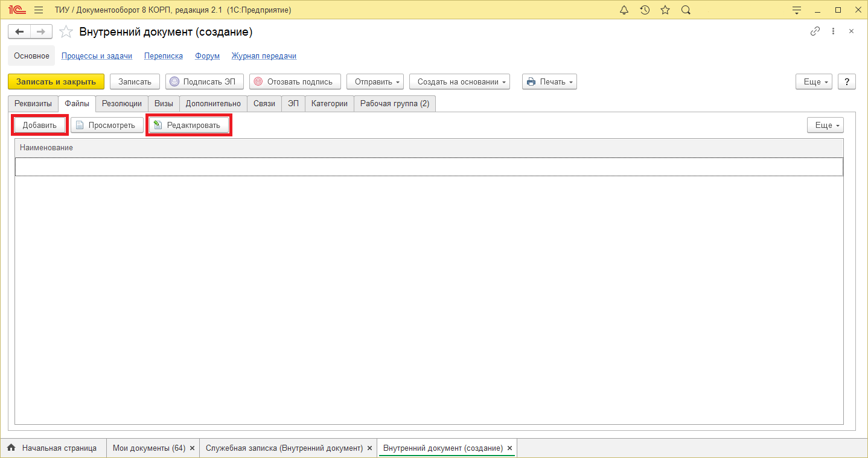
Task: Go to Начальная страница home tab
Action: point(53,448)
